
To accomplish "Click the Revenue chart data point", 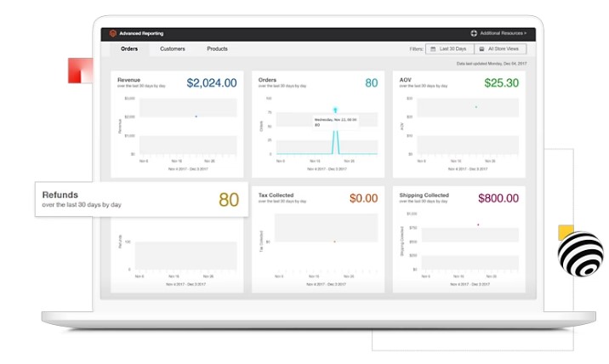I will coord(196,117).
